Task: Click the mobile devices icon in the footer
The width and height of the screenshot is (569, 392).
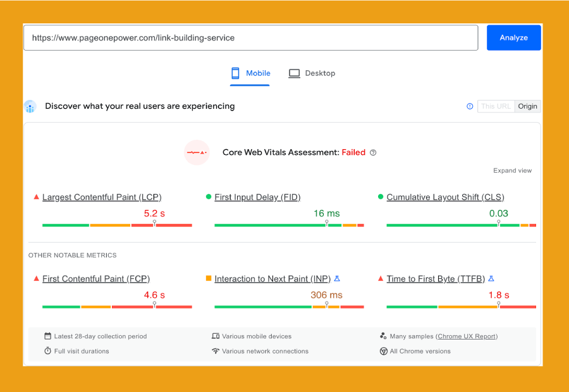Action: [x=217, y=336]
